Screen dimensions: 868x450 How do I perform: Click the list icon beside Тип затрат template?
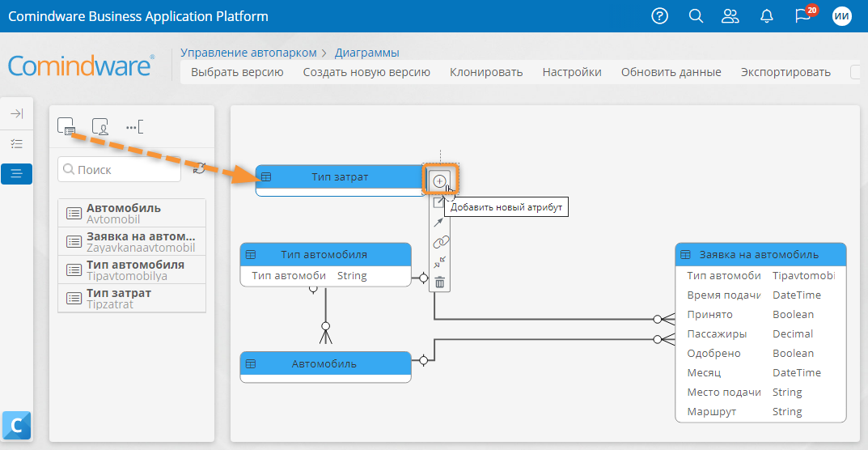click(x=74, y=298)
